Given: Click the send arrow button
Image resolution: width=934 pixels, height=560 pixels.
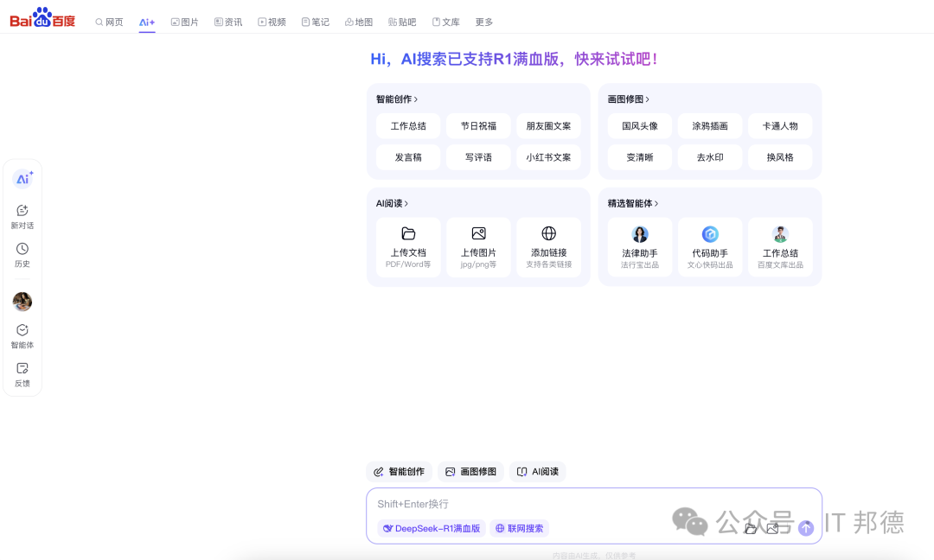Looking at the screenshot, I should 806,528.
